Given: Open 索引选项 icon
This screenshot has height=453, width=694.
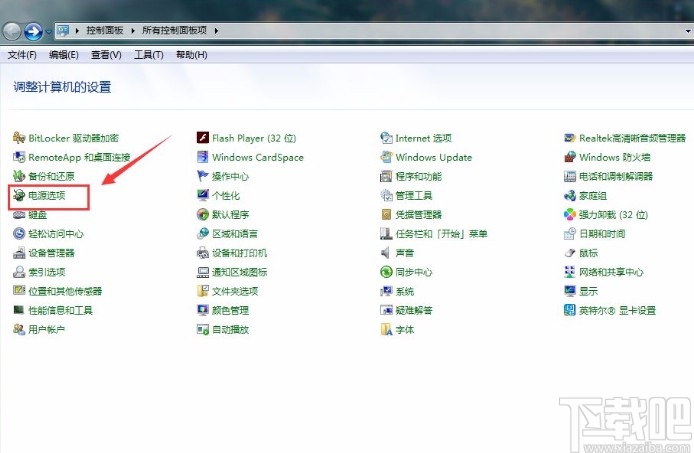Looking at the screenshot, I should (19, 272).
